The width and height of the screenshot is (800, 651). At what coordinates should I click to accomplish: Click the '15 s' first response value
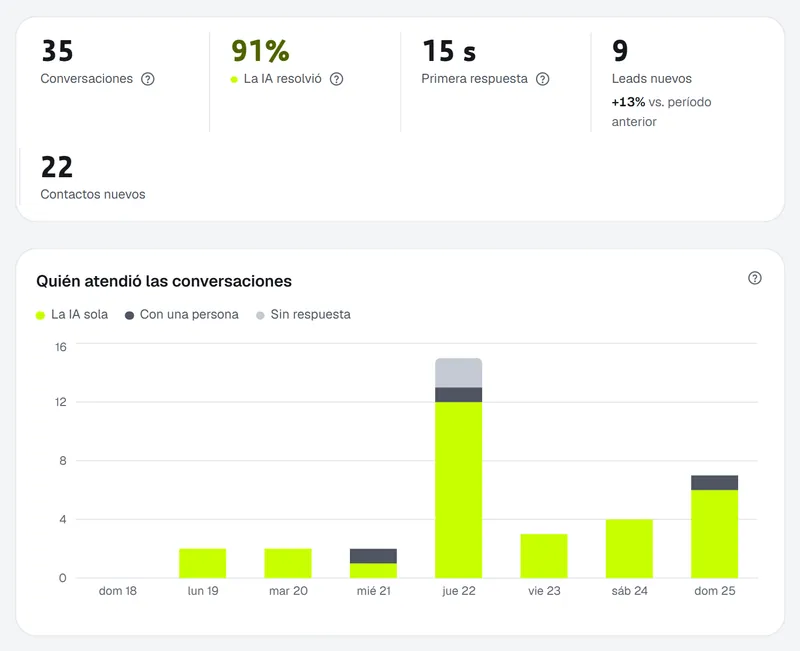(449, 51)
